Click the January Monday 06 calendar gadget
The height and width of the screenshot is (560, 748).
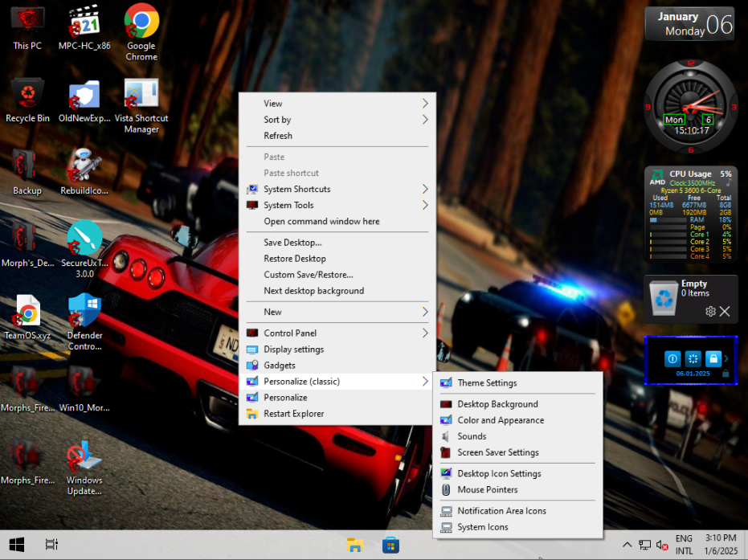[x=689, y=24]
